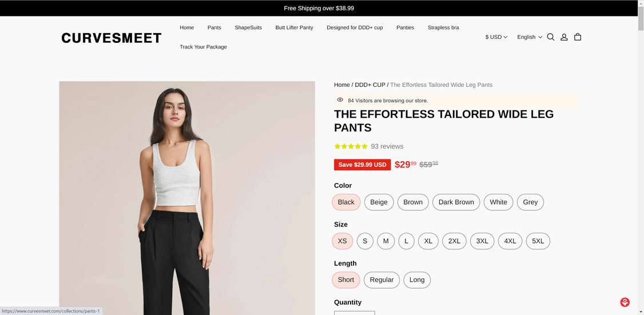
Task: Select the Long length option
Action: click(417, 280)
